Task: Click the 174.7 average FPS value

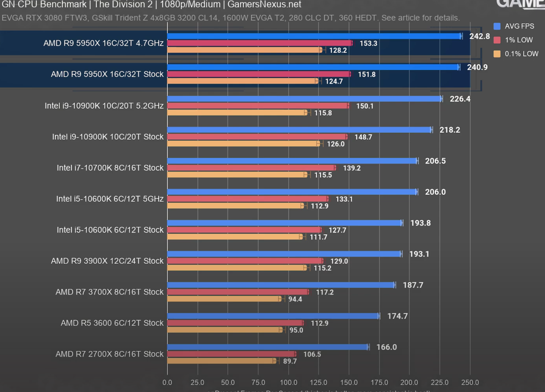Action: tap(397, 316)
